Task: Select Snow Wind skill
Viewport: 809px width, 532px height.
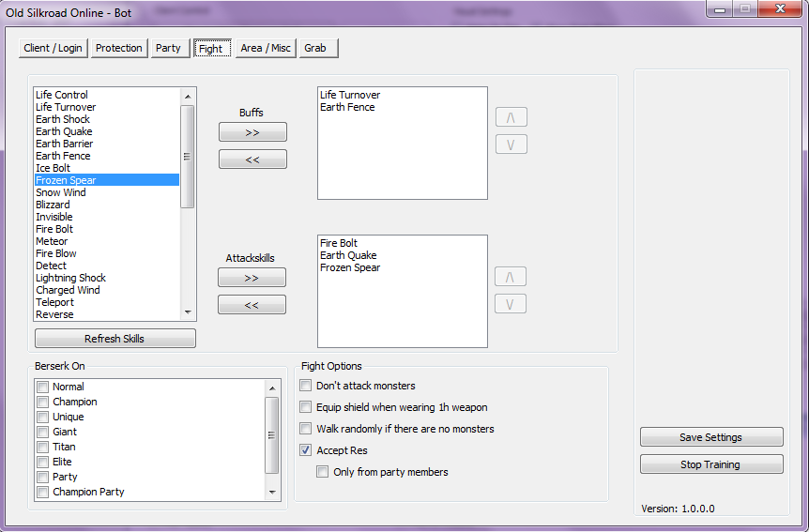Action: point(107,192)
